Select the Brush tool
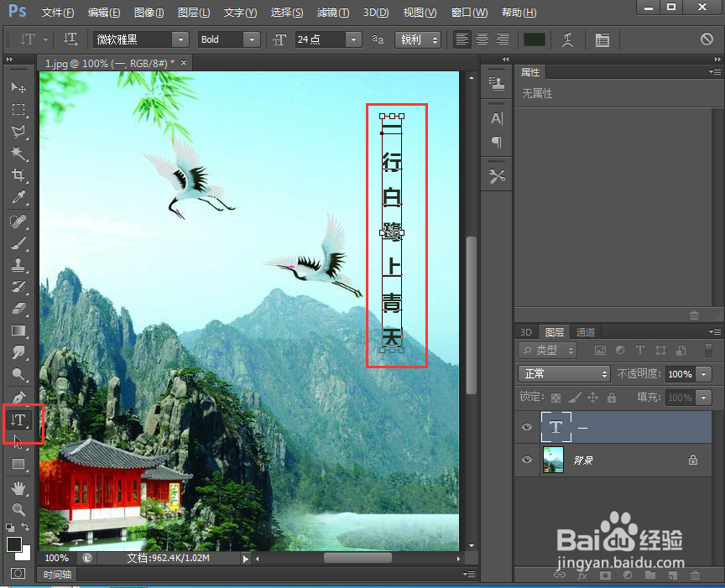 click(18, 243)
